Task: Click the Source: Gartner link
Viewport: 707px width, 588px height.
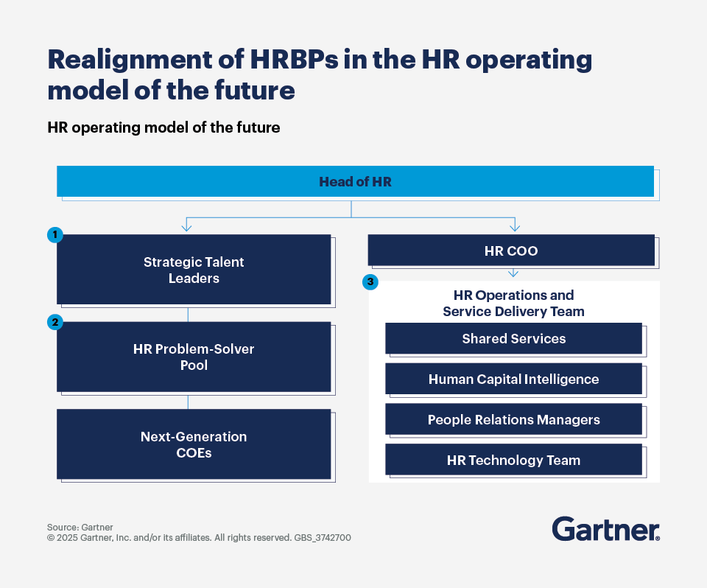Action: coord(80,527)
